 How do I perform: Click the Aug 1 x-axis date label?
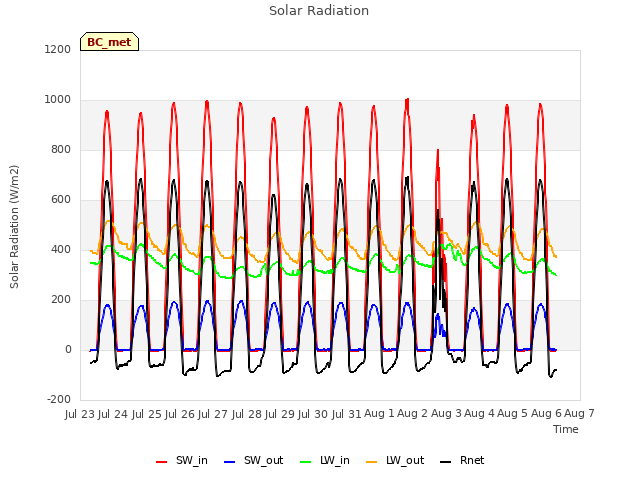[379, 414]
